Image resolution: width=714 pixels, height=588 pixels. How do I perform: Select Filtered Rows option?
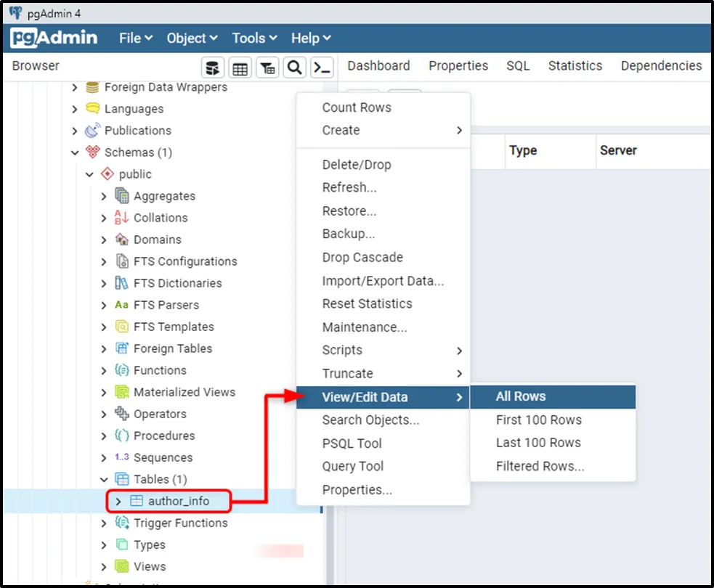540,466
